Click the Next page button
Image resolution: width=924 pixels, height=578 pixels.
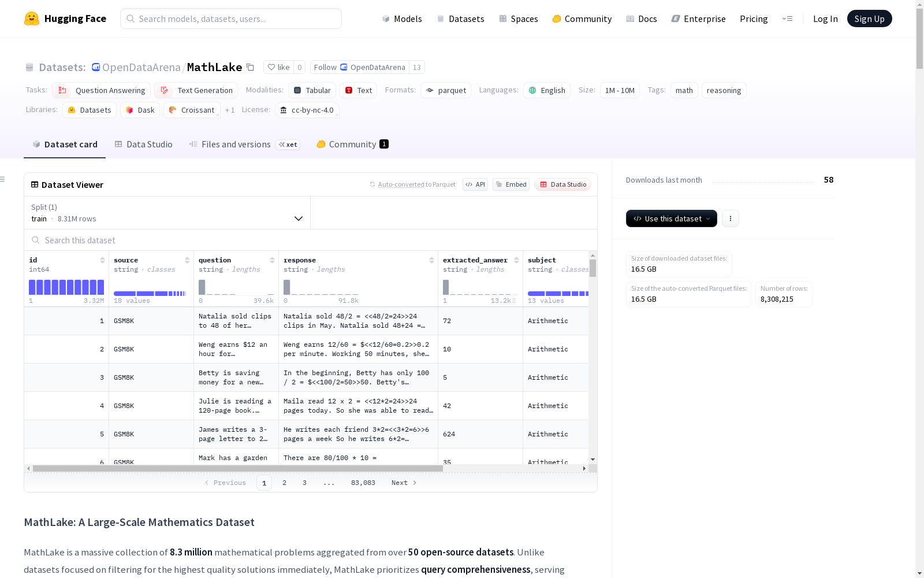coord(404,483)
